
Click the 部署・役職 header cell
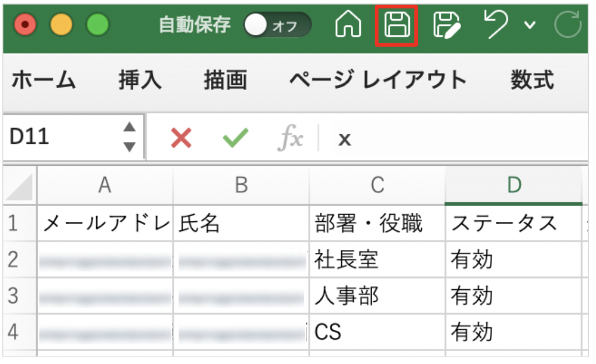tap(377, 223)
